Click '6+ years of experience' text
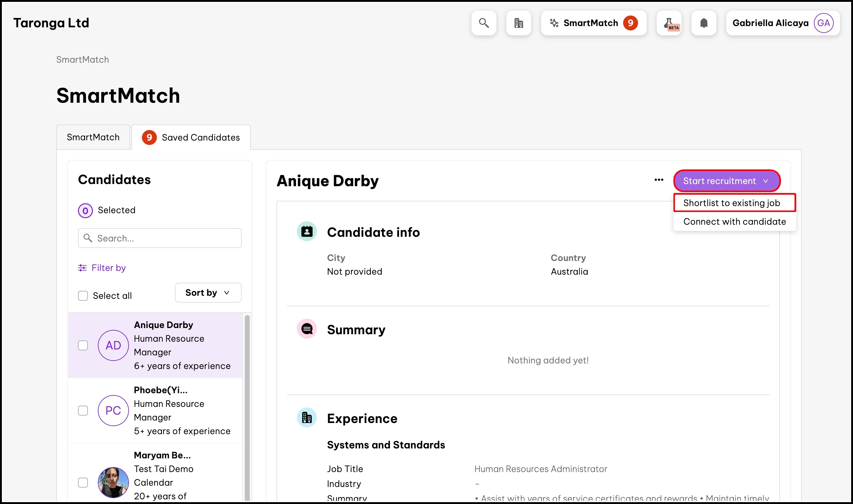 tap(182, 366)
